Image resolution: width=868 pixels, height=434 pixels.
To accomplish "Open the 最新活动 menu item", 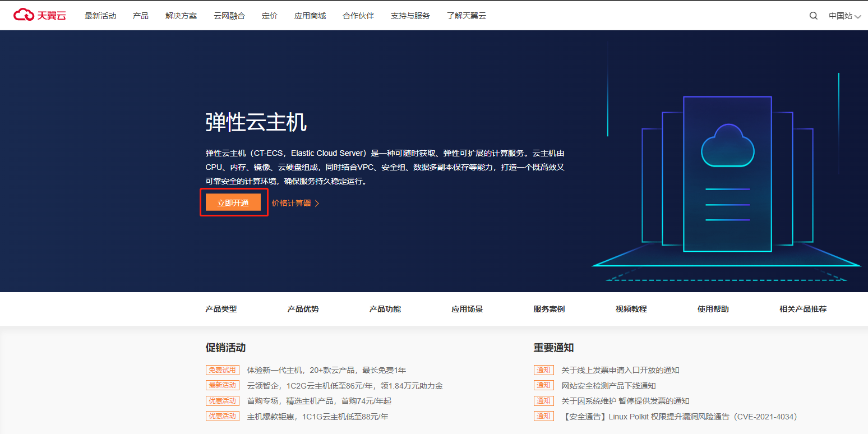I will 100,16.
